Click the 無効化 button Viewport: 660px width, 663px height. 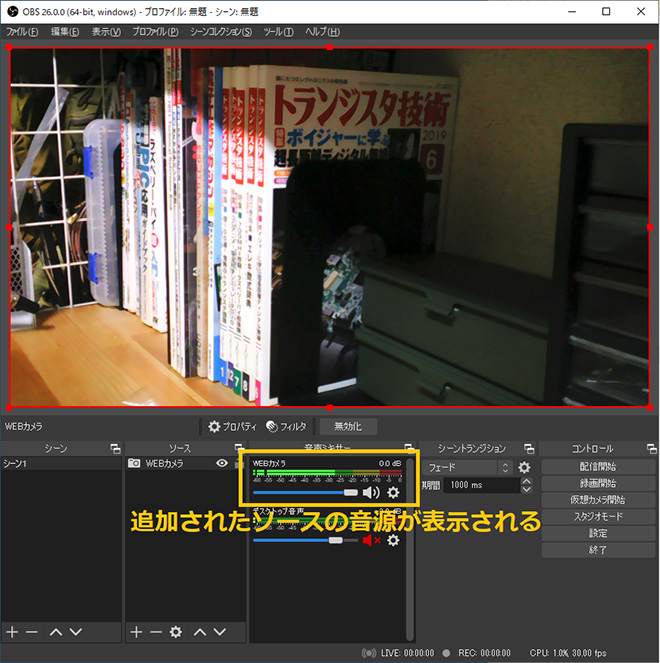coord(348,427)
